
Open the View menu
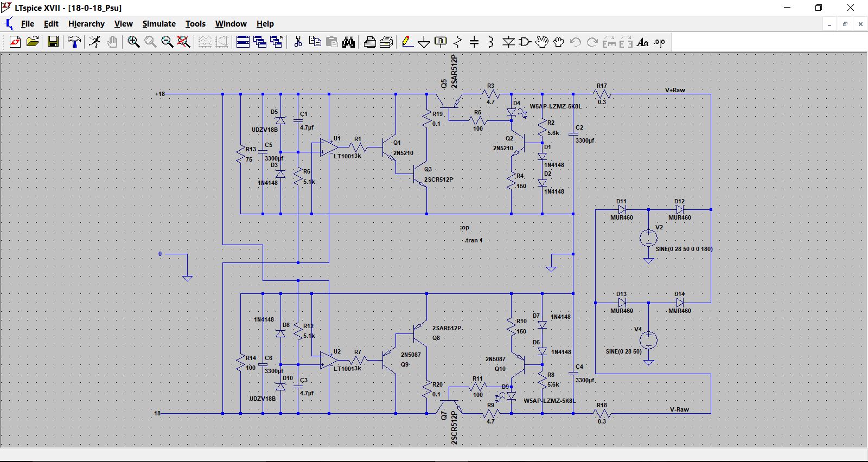click(x=123, y=24)
